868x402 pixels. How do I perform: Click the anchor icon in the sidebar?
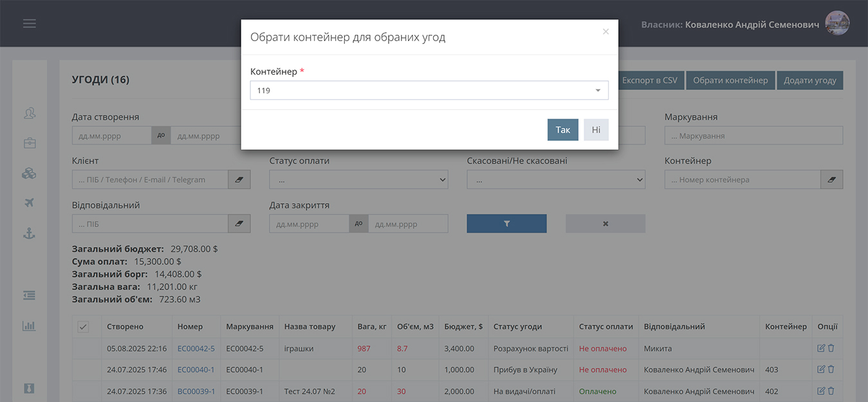pos(29,233)
